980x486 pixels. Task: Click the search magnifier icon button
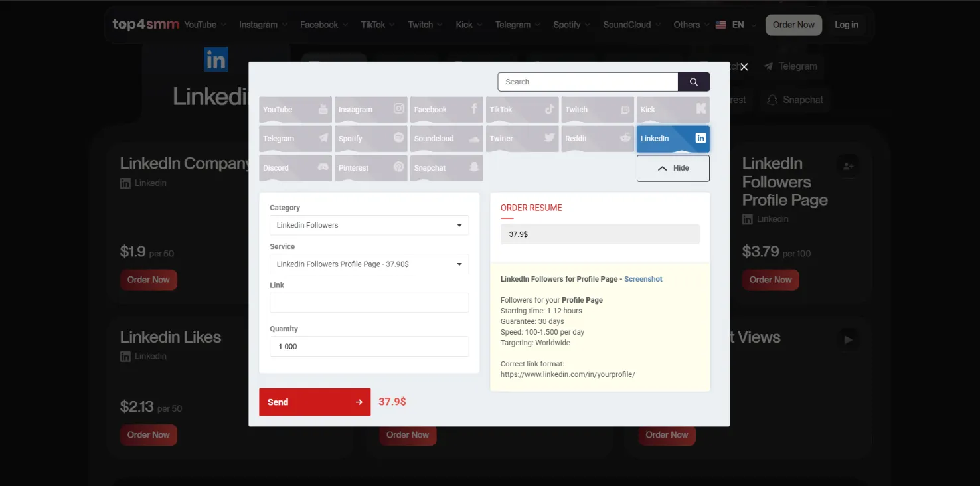click(693, 82)
